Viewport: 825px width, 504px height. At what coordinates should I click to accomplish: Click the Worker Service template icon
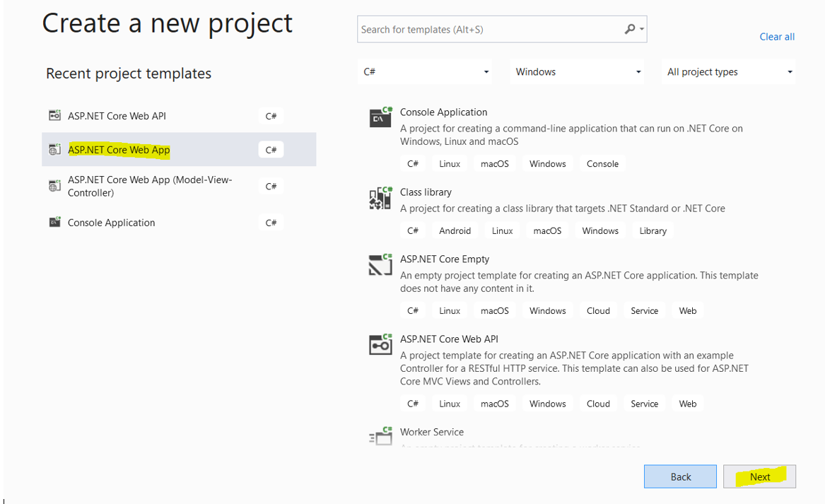click(380, 436)
